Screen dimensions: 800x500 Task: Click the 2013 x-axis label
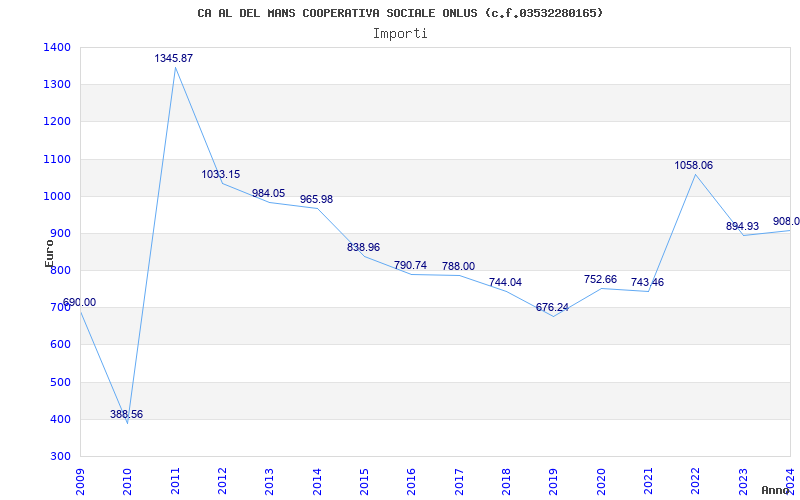click(269, 482)
